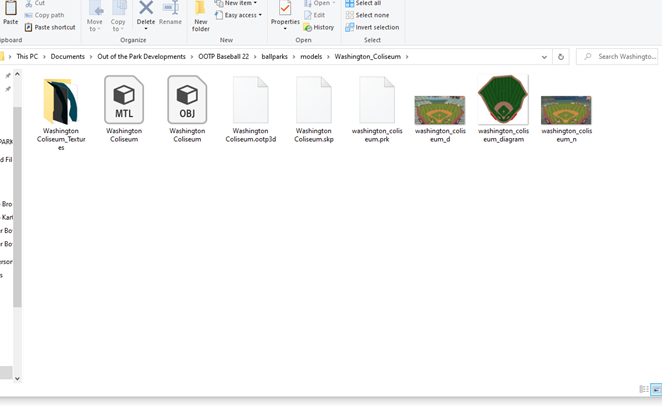Open the washington_coliseum_diagram thumbnail

coord(503,100)
